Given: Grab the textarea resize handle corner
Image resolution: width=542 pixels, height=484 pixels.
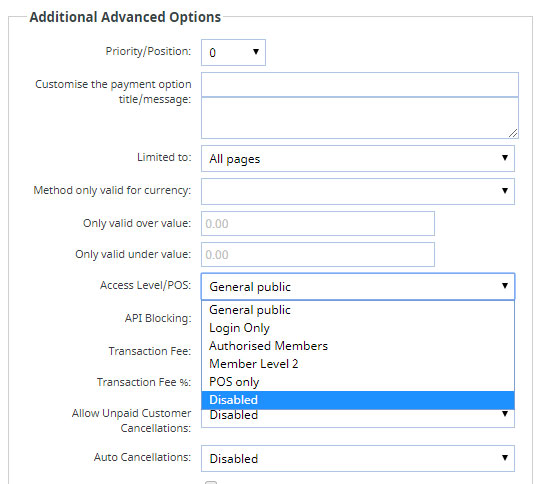Looking at the screenshot, I should coord(513,133).
